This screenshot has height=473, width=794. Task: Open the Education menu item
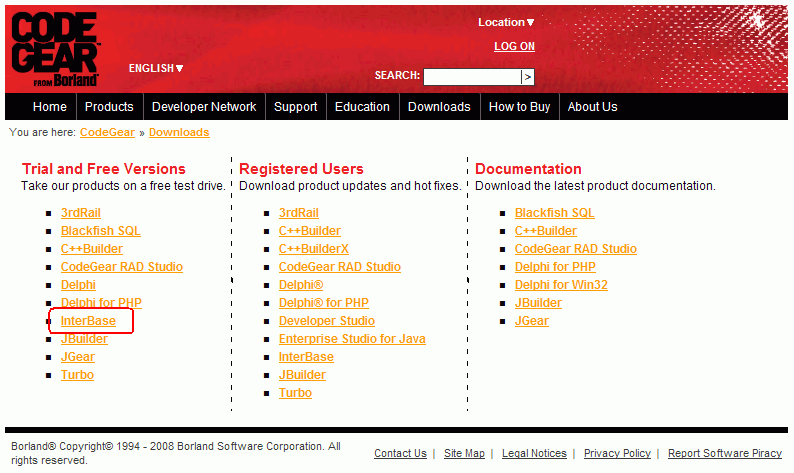tap(362, 107)
